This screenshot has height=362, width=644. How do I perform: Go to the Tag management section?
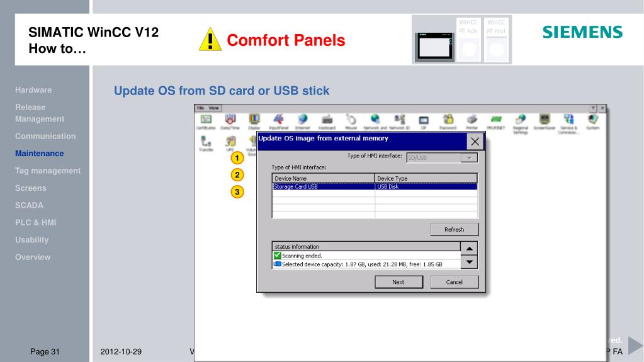click(x=48, y=171)
